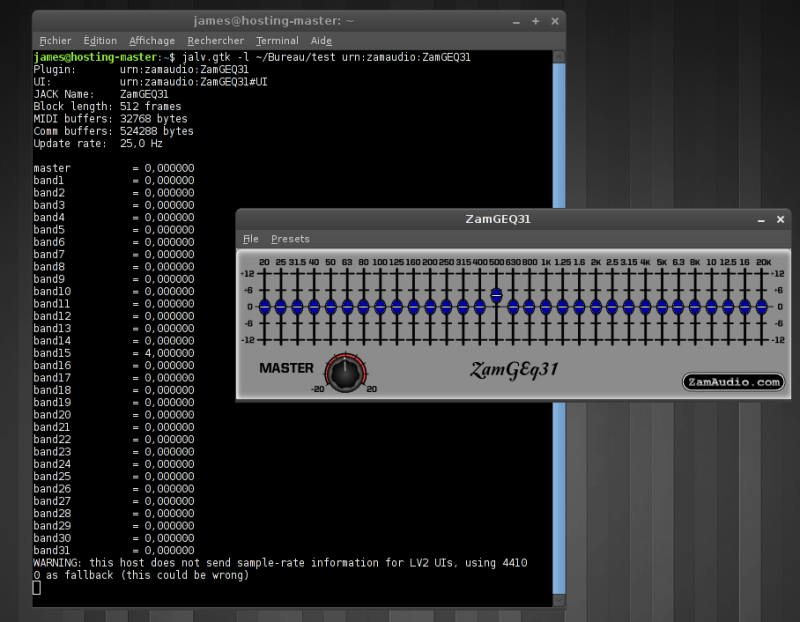
Task: Click the ZamGEq31 script logo
Action: (514, 370)
